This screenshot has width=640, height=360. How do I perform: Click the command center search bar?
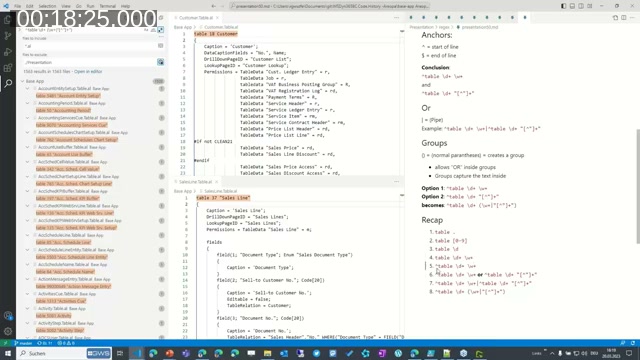[x=330, y=6]
